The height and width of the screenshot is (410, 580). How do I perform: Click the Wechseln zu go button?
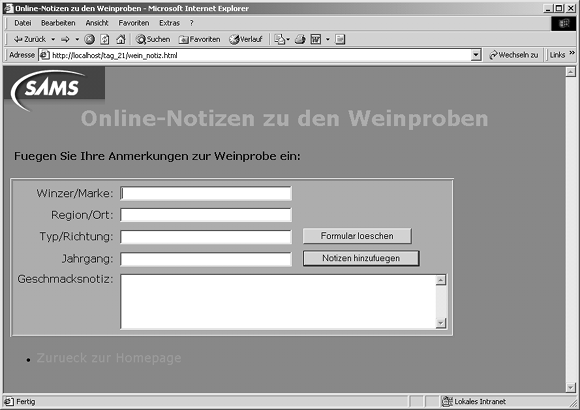point(513,55)
